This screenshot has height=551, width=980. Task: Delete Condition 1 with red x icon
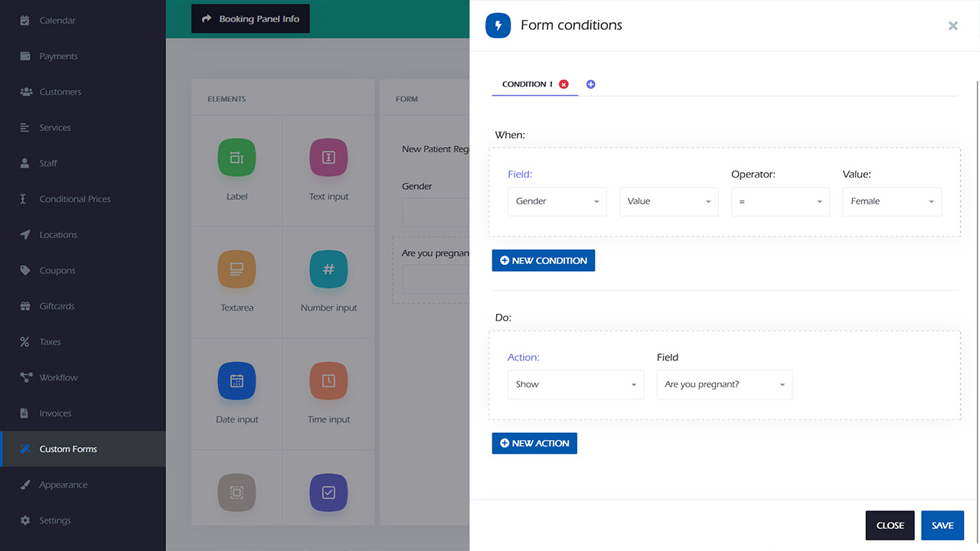click(564, 84)
